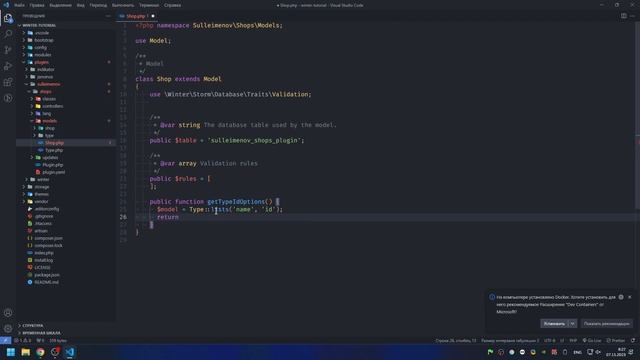Screen dimensions: 640x360
Task: Click the tab size status bar item
Action: 510,340
